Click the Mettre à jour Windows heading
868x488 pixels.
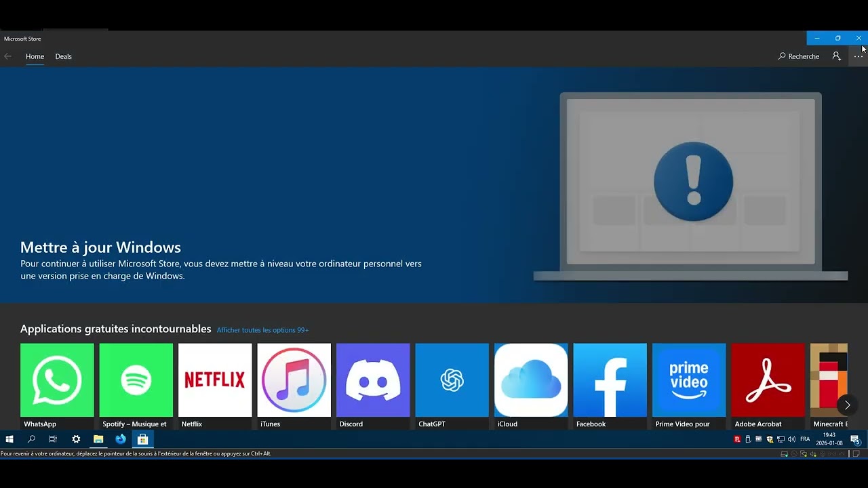tap(100, 247)
